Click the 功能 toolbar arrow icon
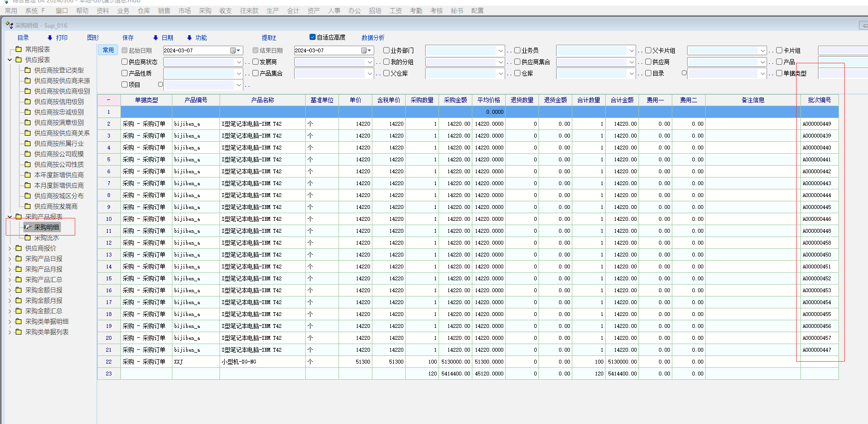The image size is (868, 424). [x=190, y=38]
